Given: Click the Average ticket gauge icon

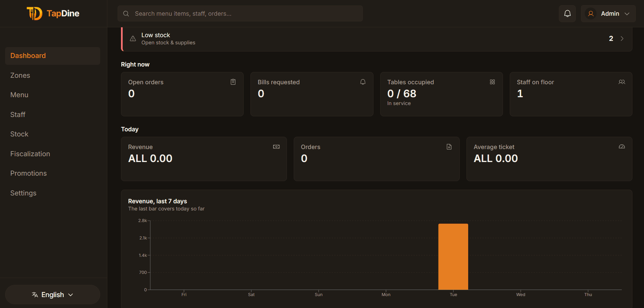Looking at the screenshot, I should 622,147.
